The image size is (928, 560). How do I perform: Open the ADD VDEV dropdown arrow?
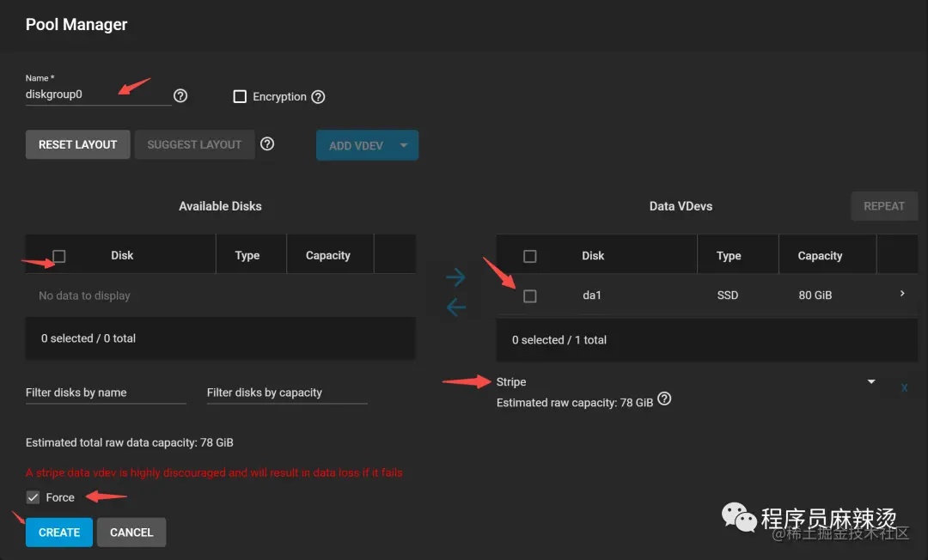(404, 145)
